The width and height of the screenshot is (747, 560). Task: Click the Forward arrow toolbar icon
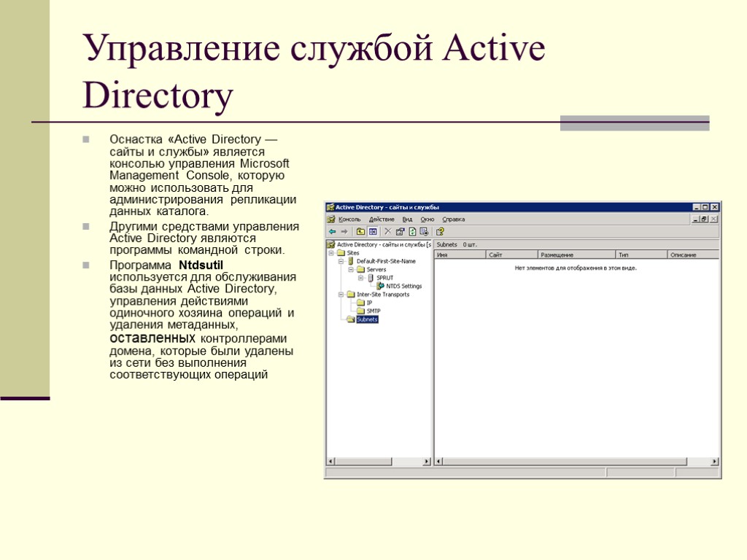(x=344, y=231)
